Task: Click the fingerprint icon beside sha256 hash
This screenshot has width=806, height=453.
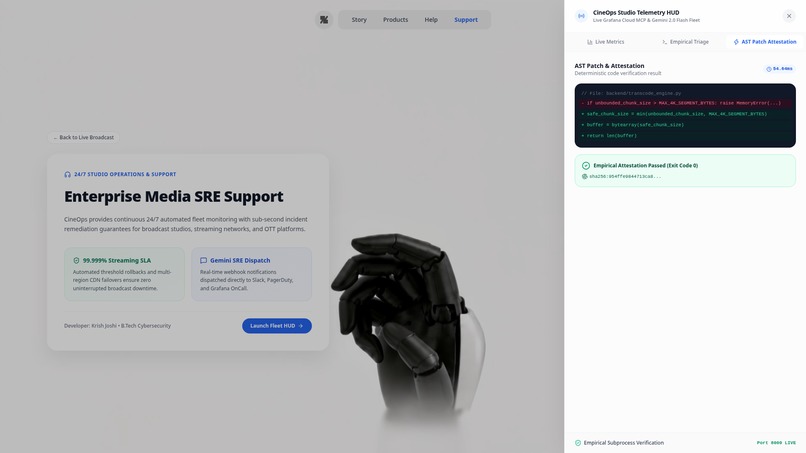Action: pos(584,176)
